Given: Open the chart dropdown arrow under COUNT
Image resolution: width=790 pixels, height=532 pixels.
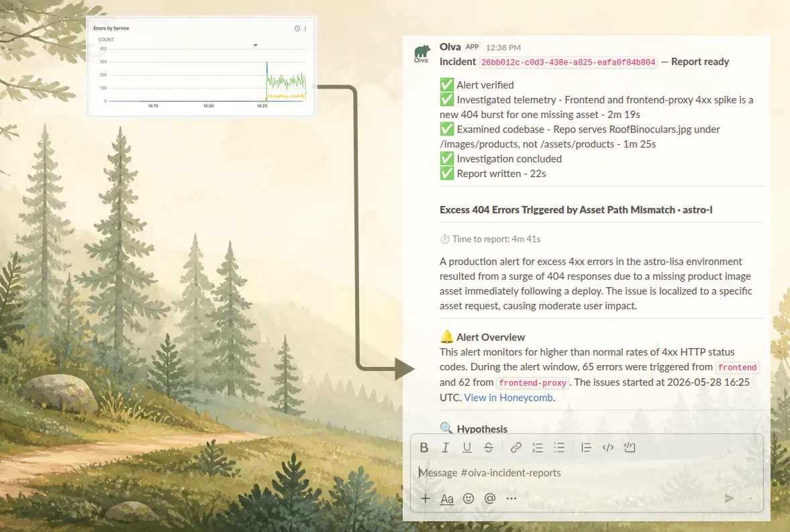Looking at the screenshot, I should pyautogui.click(x=256, y=46).
